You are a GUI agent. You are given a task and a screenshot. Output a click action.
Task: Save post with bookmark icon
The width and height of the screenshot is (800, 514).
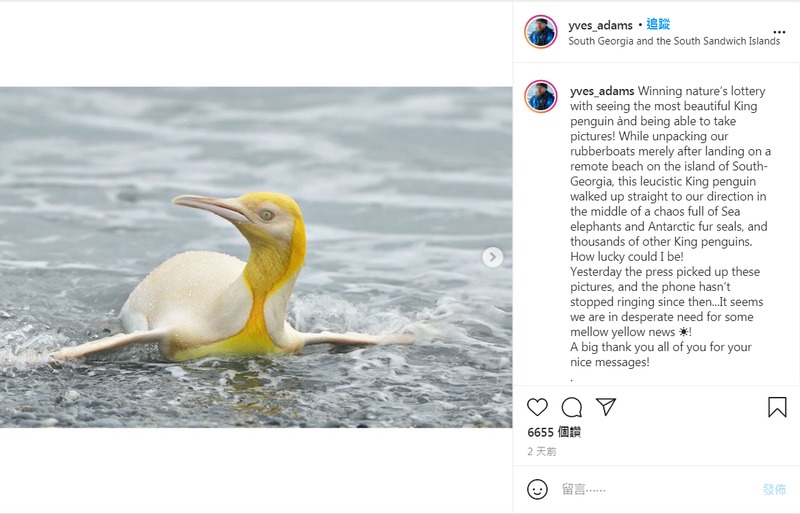(x=777, y=407)
